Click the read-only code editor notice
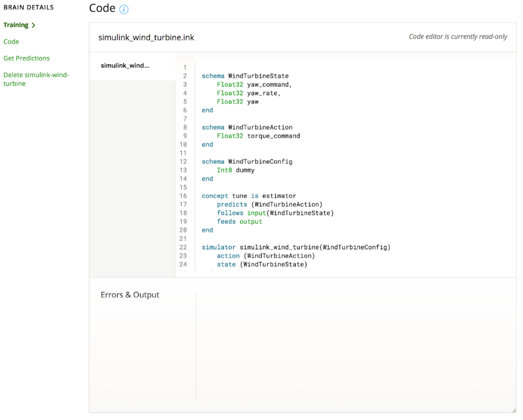Screen dimensions: 523x420 458,36
